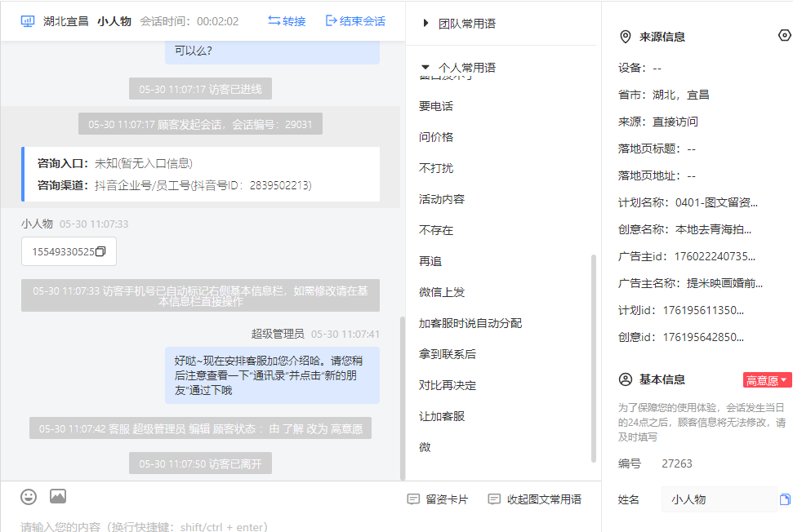Click the monitor icon beside 湖北宜昌
The width and height of the screenshot is (793, 532).
[27, 21]
